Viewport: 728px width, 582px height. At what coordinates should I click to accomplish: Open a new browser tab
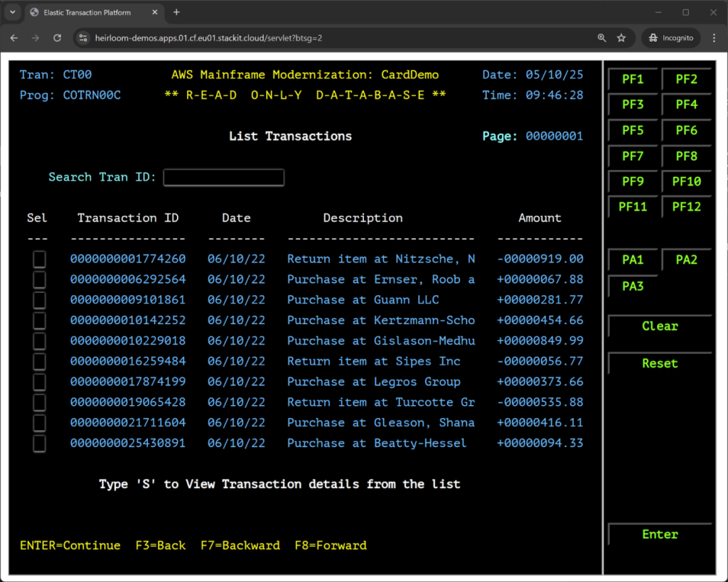click(x=176, y=13)
